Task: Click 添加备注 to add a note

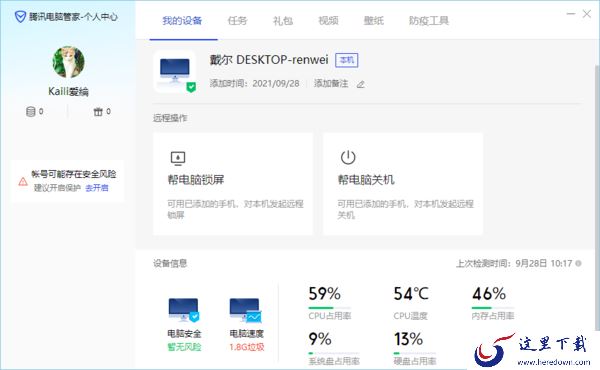Action: click(331, 83)
